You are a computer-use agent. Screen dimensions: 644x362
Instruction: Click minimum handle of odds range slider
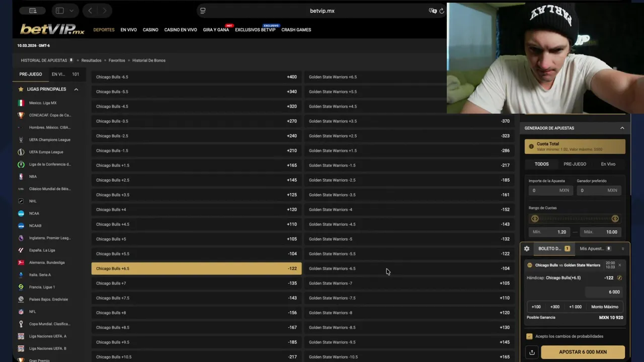pyautogui.click(x=535, y=219)
